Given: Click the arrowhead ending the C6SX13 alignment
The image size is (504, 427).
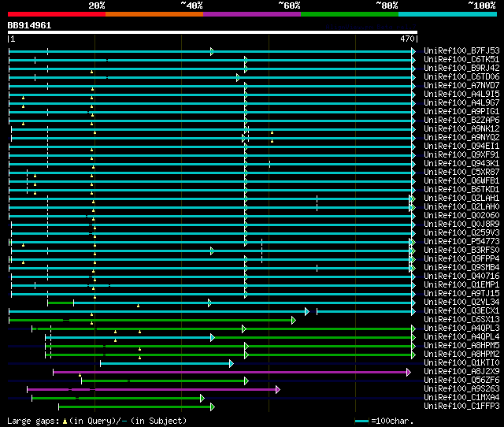Looking at the screenshot, I should pos(294,320).
